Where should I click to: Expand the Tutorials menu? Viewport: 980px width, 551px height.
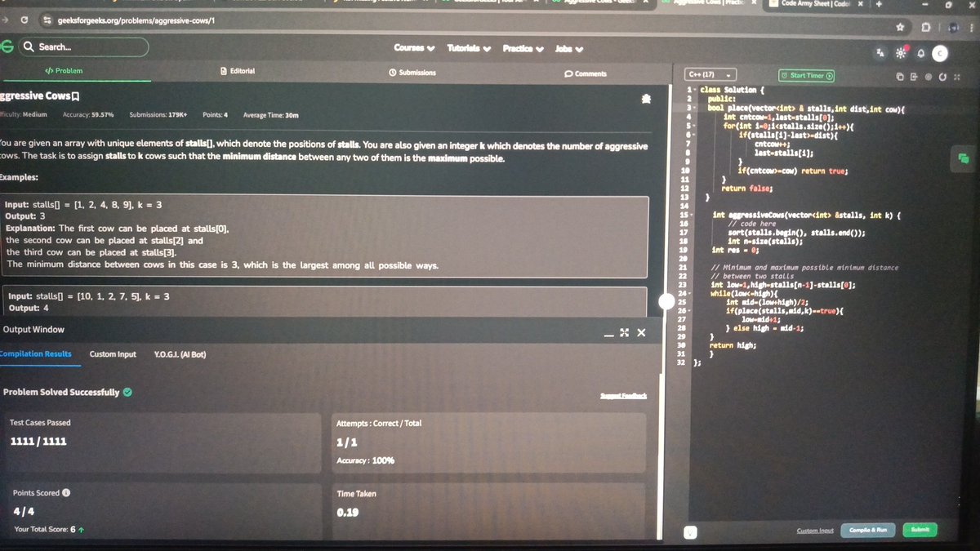click(469, 48)
